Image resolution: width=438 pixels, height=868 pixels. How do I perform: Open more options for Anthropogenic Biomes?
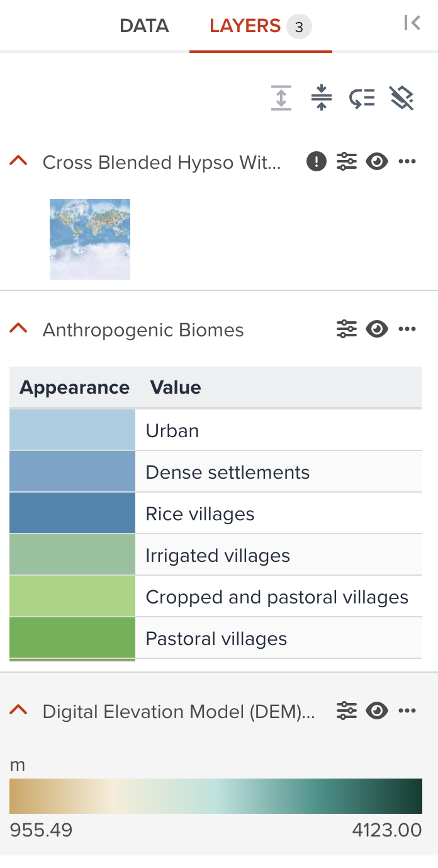coord(407,328)
